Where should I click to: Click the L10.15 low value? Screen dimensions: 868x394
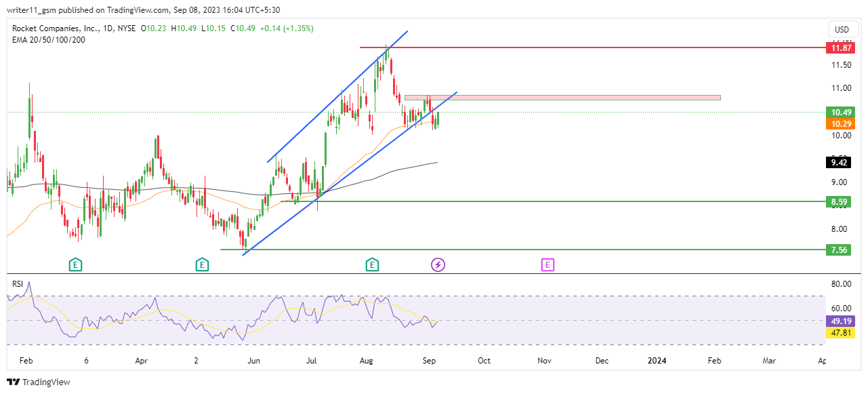(x=213, y=28)
